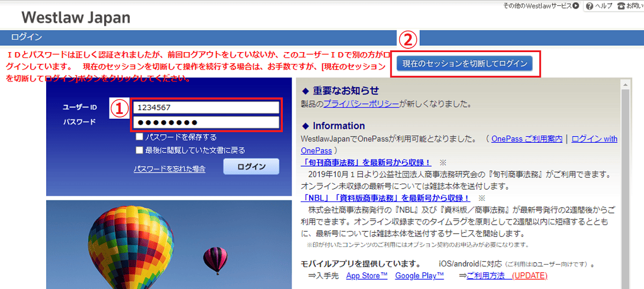Click the お問い telephone icon
Screen dimensions: 644x289
(x=621, y=6)
